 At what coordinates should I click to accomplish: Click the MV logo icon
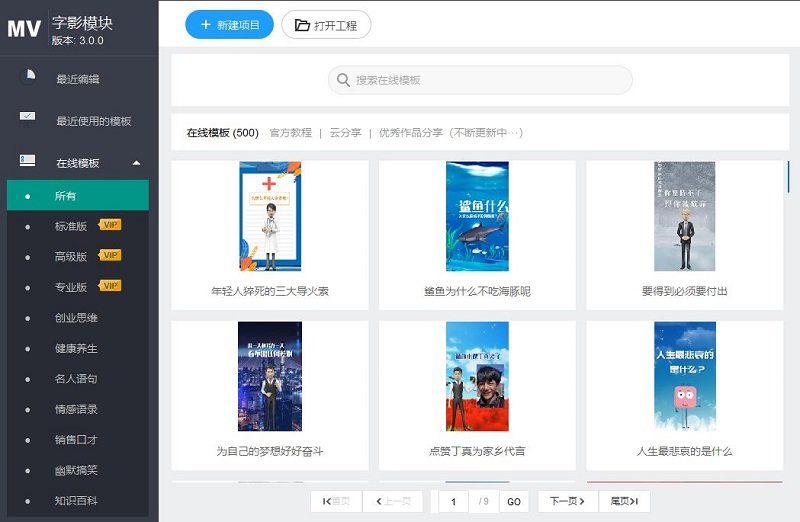(x=24, y=29)
